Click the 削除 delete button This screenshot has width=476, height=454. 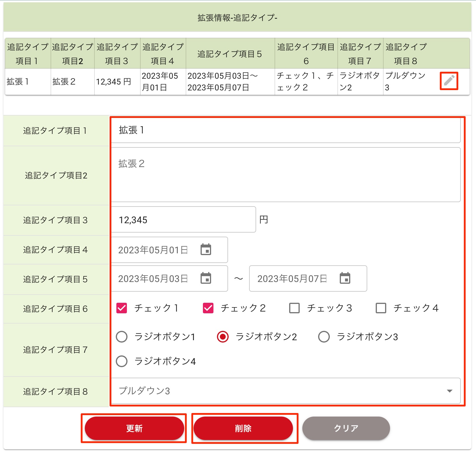(243, 428)
